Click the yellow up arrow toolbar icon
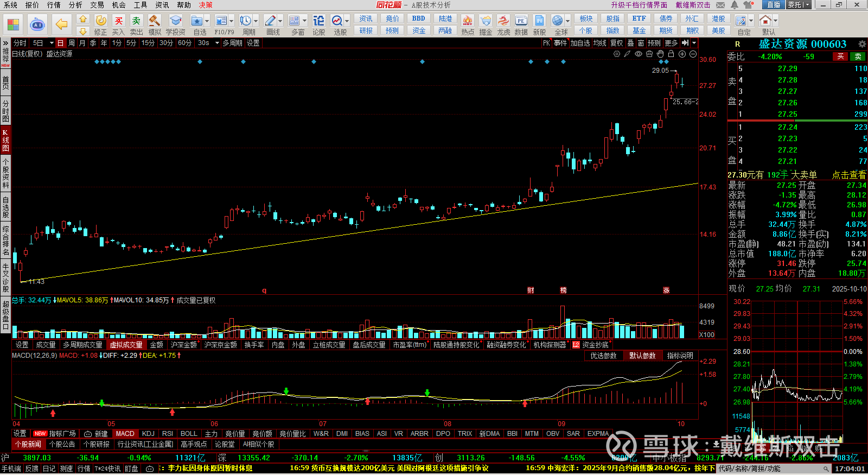This screenshot has width=868, height=475. pyautogui.click(x=83, y=19)
